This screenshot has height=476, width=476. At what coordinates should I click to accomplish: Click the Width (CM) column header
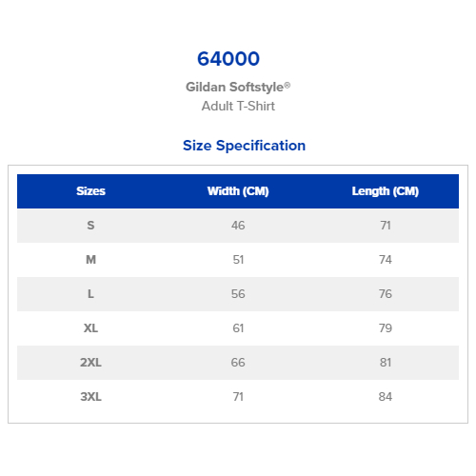coord(238,191)
